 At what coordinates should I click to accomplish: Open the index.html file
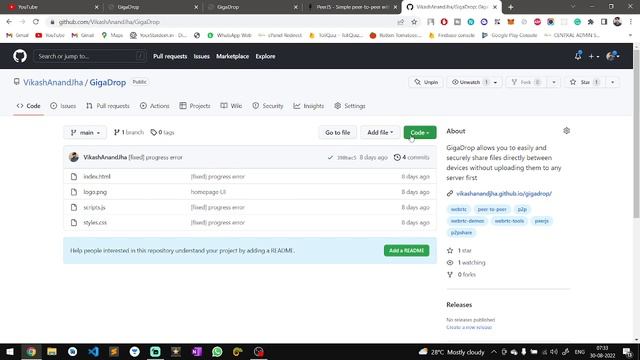97,176
